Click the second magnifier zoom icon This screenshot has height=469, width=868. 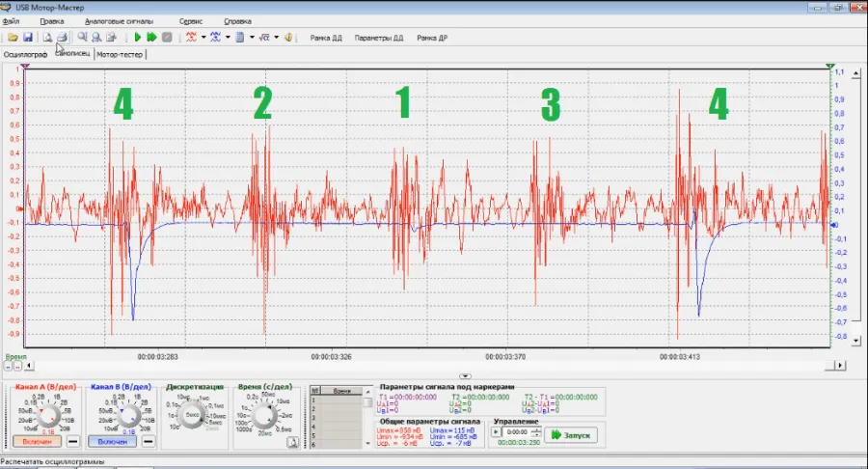[x=96, y=37]
